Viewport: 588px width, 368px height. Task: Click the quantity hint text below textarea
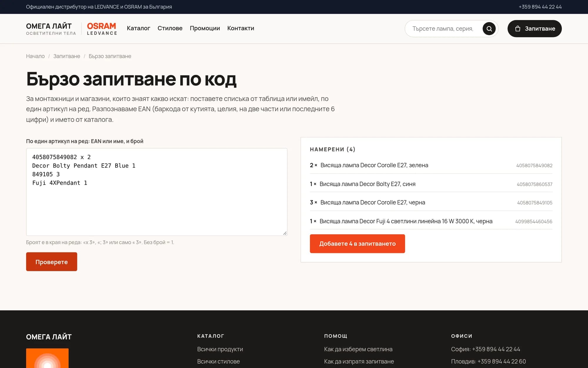pos(100,242)
